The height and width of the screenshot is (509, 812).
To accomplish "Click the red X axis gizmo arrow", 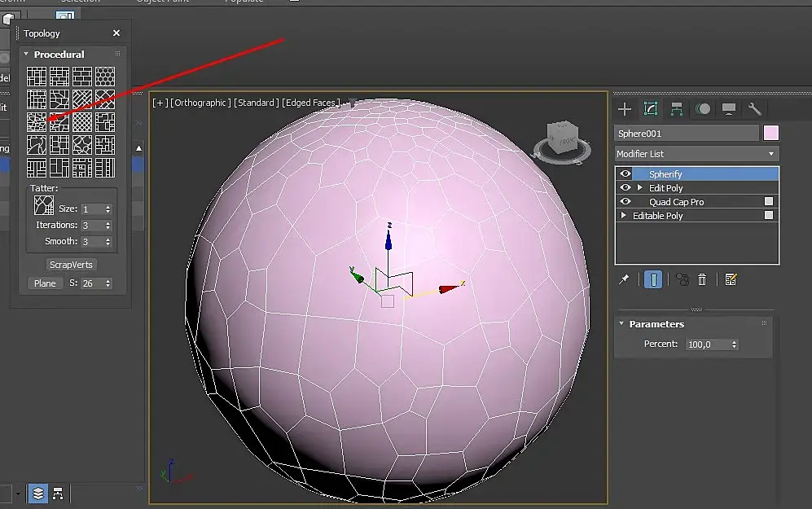I will [x=450, y=287].
